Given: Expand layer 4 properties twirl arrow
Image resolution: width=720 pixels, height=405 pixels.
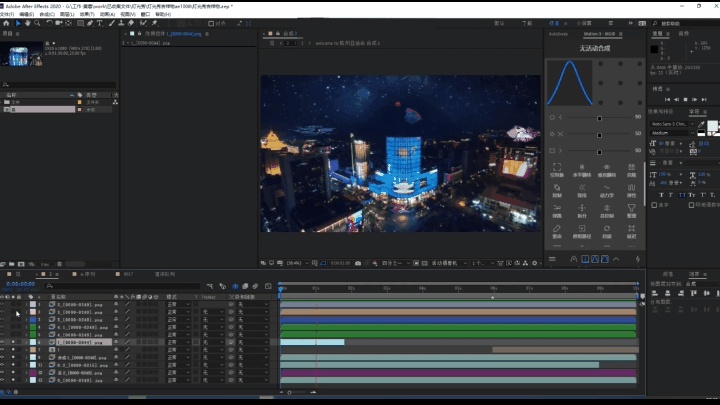Looking at the screenshot, I should click(x=26, y=327).
